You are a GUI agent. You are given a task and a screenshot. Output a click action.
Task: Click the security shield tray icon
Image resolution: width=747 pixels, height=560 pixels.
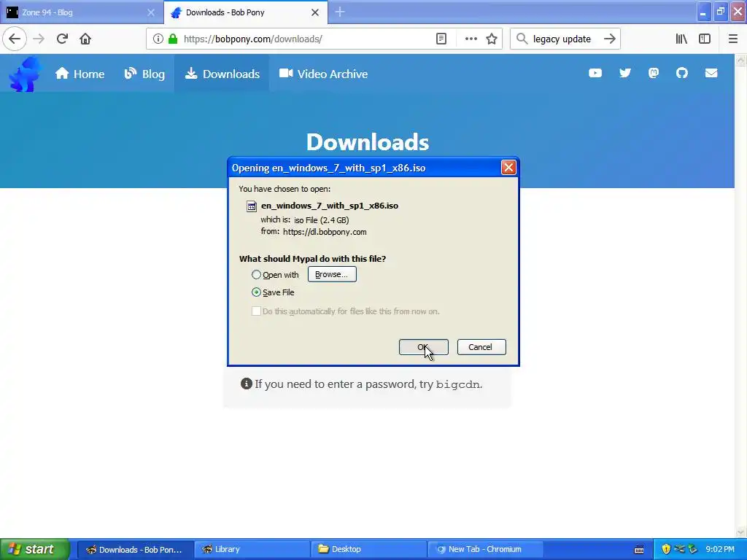click(x=666, y=549)
